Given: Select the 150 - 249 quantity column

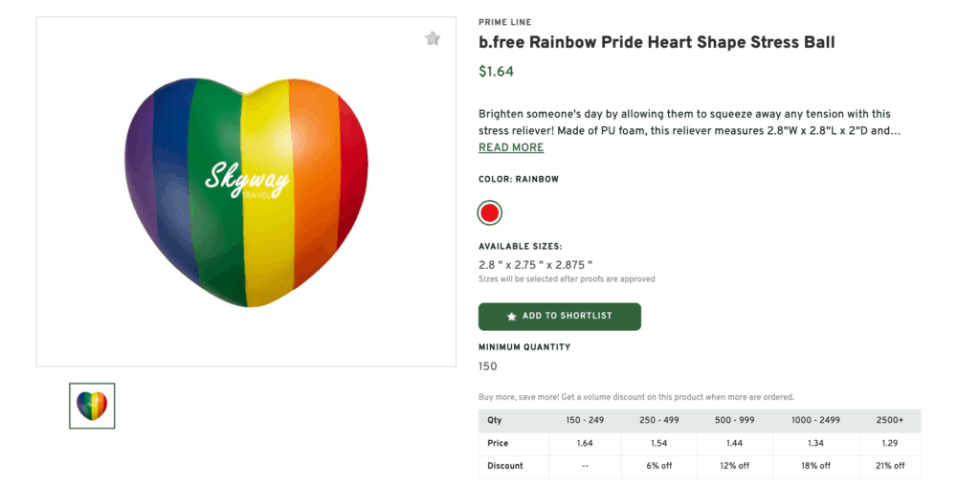Looking at the screenshot, I should click(585, 421).
